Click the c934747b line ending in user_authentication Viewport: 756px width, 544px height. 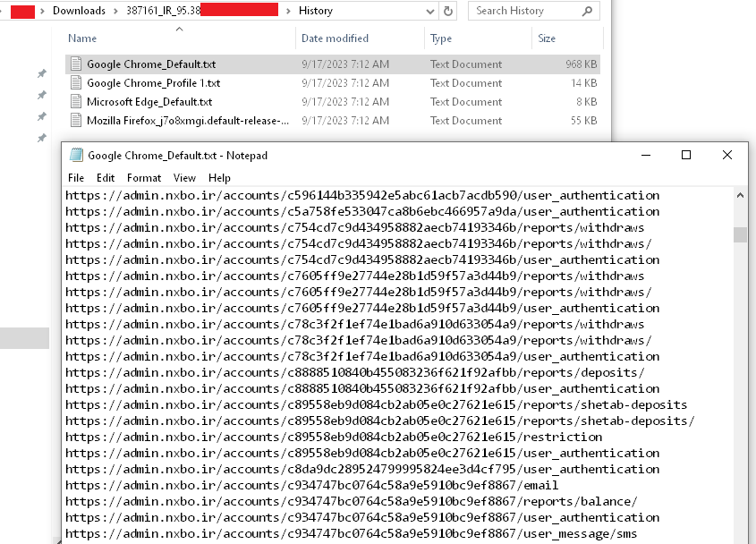tap(362, 517)
